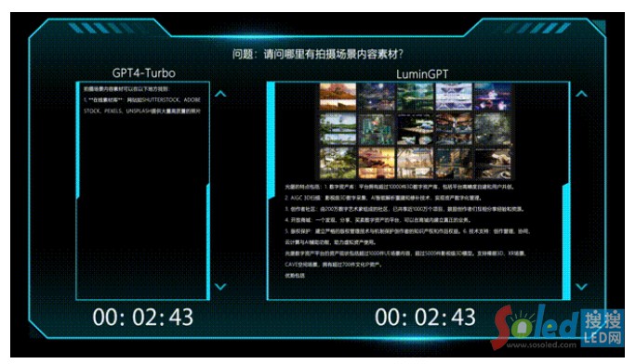Select the GPT4-Turbo panel title
The width and height of the screenshot is (636, 364).
point(143,73)
